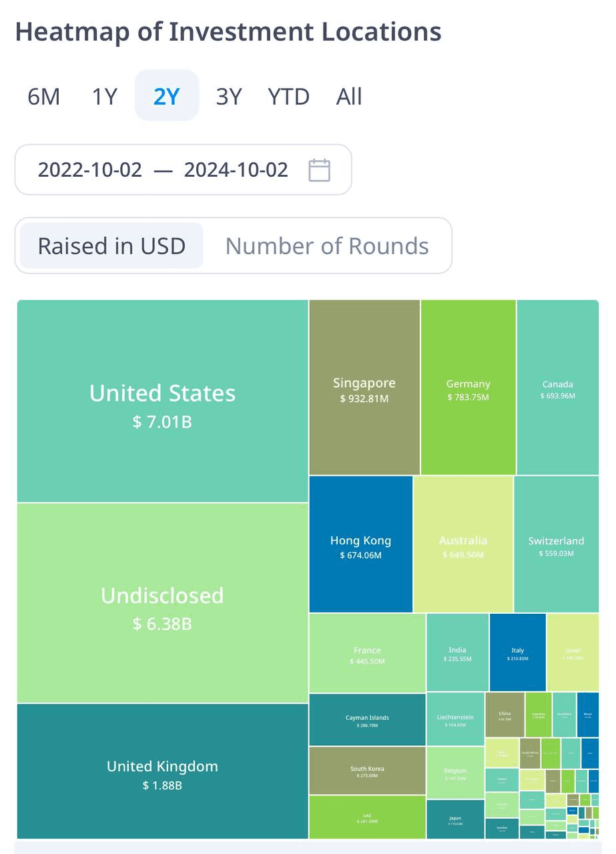Viewport: 616px width, 854px height.
Task: Switch to the 1Y time range
Action: [x=104, y=96]
